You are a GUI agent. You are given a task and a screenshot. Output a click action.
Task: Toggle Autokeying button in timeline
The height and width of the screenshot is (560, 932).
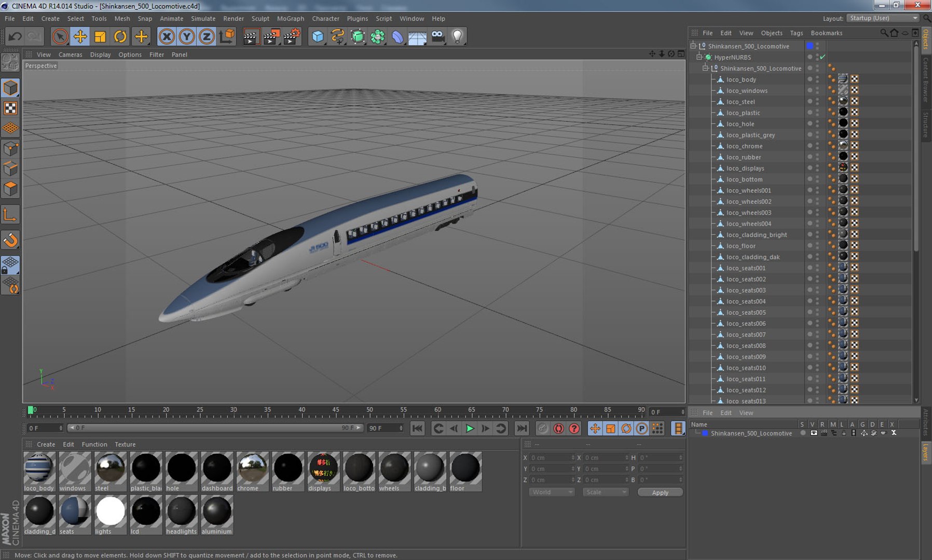[558, 428]
